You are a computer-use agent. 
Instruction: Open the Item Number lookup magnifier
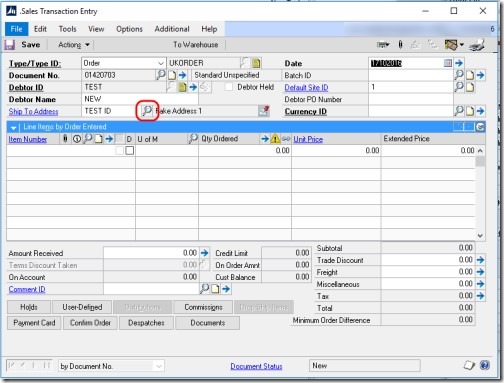click(x=87, y=139)
